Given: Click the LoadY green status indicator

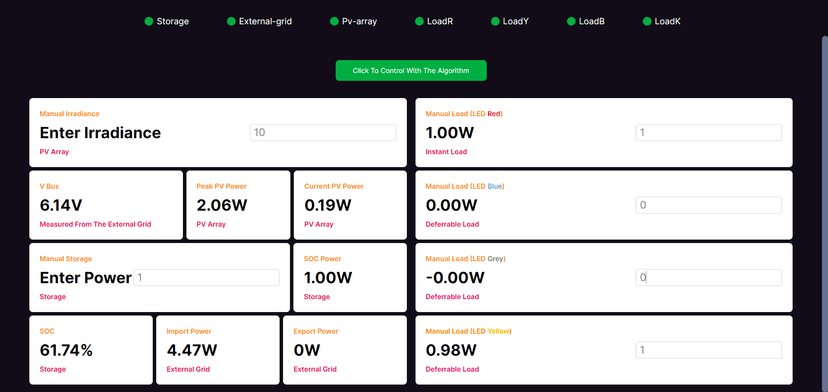Looking at the screenshot, I should [495, 22].
